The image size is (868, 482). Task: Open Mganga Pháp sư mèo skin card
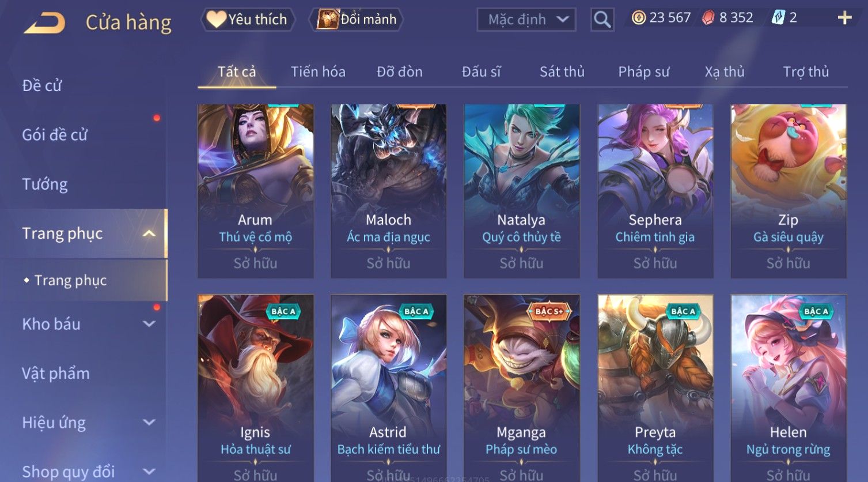click(522, 388)
